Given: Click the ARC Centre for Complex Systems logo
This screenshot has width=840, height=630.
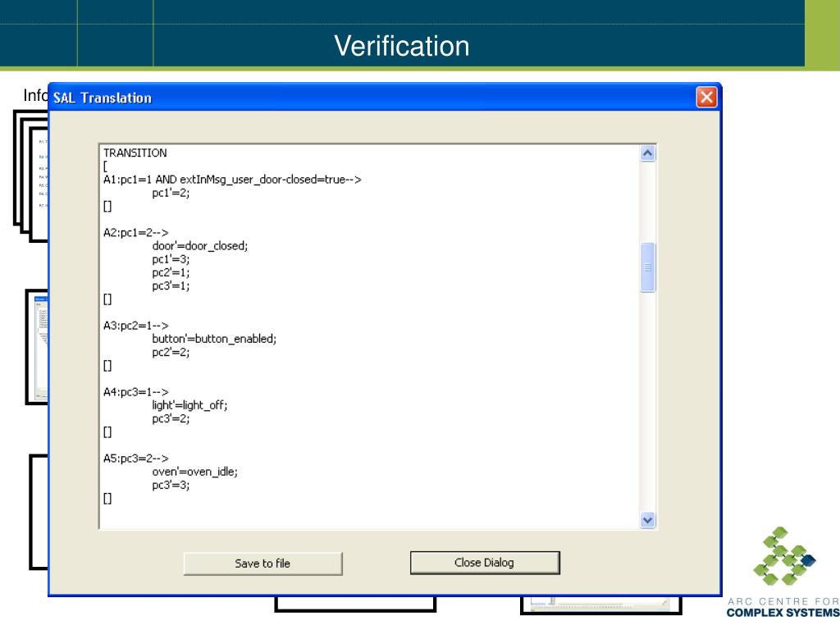Looking at the screenshot, I should [x=783, y=572].
